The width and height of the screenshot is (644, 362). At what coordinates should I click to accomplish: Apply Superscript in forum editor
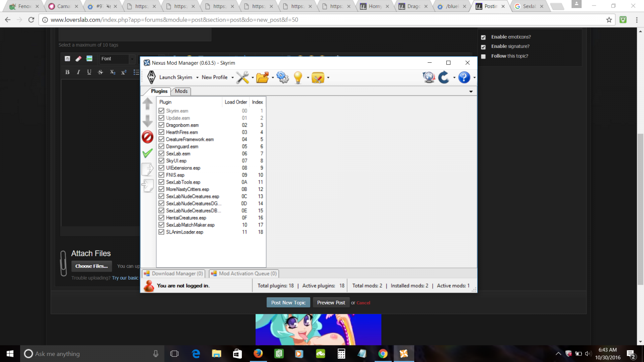124,72
